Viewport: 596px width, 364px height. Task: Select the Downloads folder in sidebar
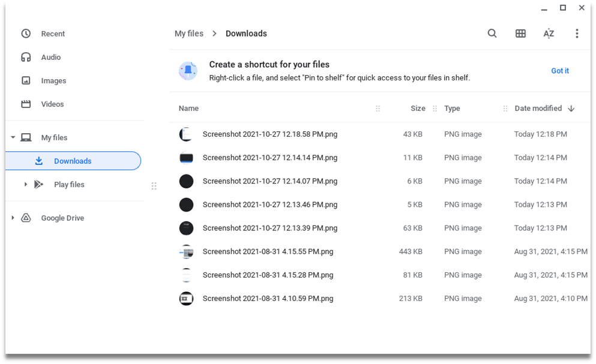pyautogui.click(x=73, y=161)
